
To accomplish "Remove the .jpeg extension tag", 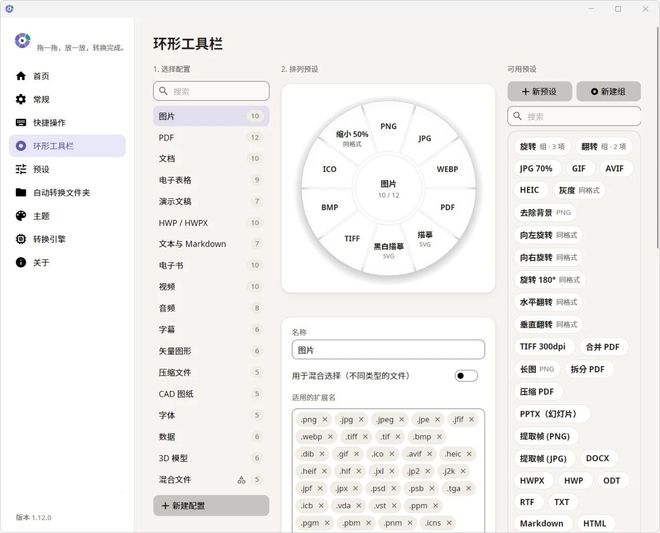I will pyautogui.click(x=402, y=419).
